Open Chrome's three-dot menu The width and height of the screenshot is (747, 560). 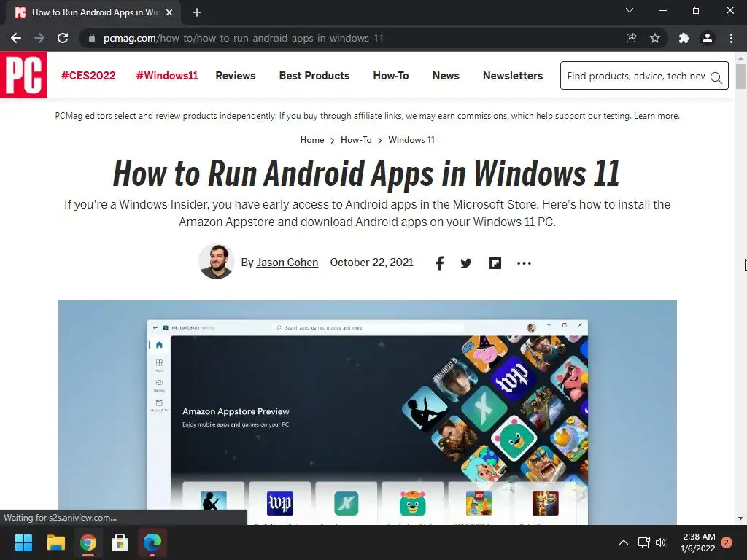point(731,38)
